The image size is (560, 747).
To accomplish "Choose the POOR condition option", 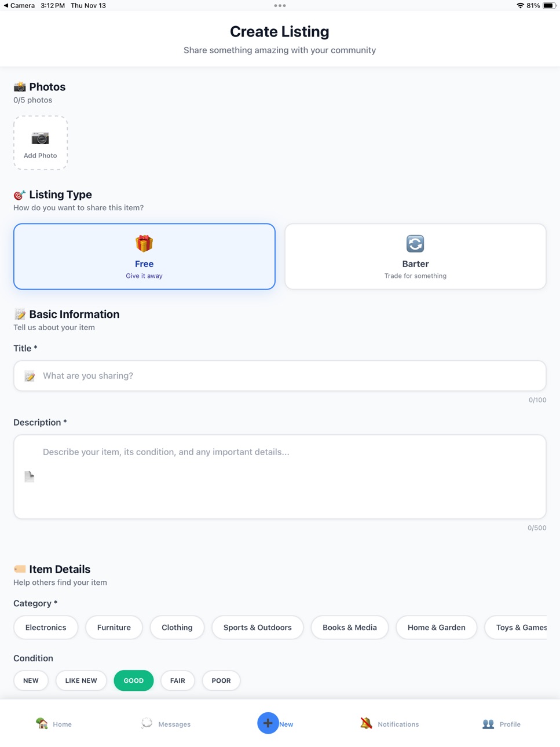I will 221,680.
